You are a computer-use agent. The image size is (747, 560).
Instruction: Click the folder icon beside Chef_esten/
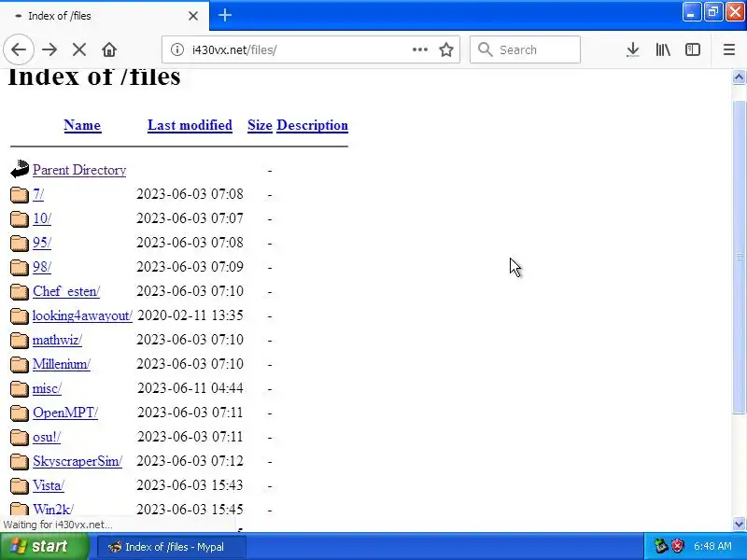click(19, 291)
